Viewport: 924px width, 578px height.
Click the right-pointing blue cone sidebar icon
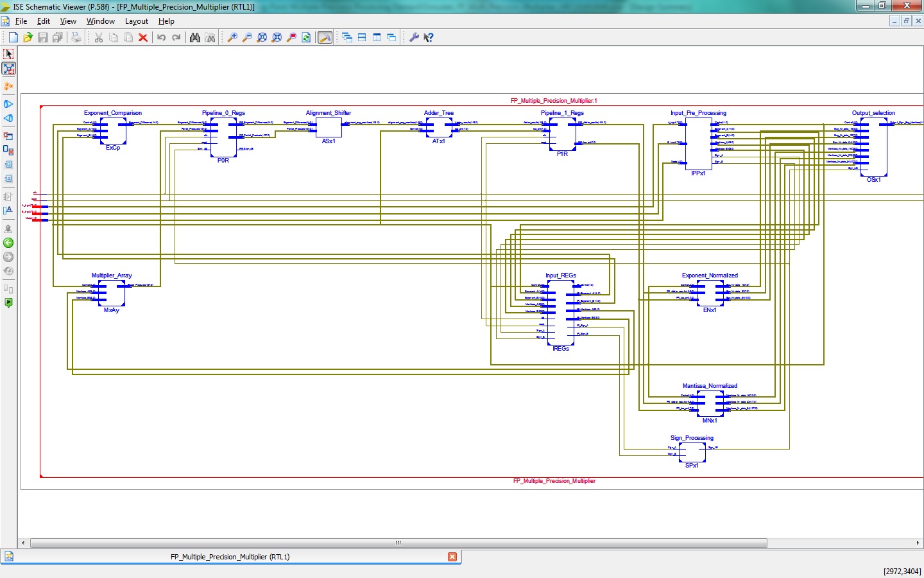click(8, 104)
